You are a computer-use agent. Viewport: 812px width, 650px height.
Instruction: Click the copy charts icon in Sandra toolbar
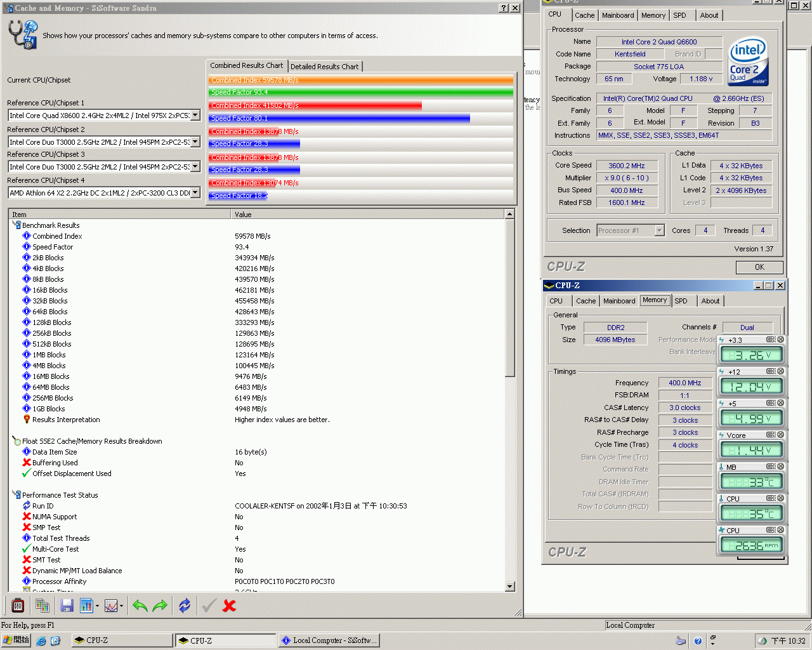43,606
